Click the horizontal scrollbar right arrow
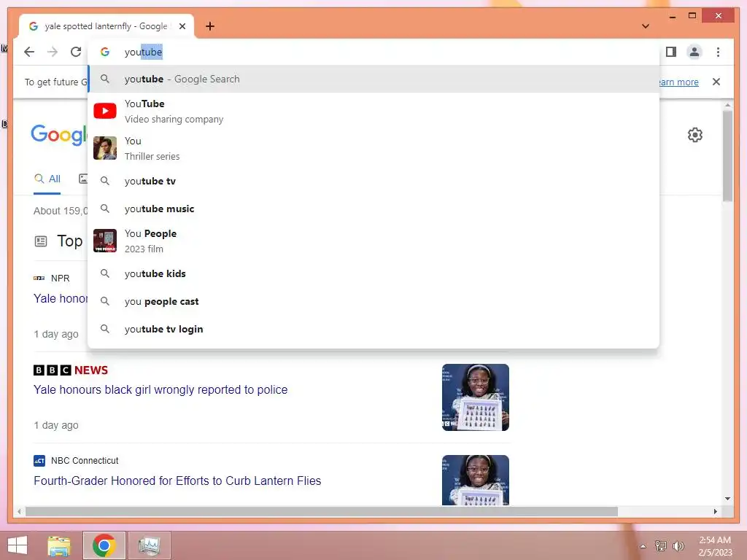Image resolution: width=747 pixels, height=560 pixels. point(715,511)
